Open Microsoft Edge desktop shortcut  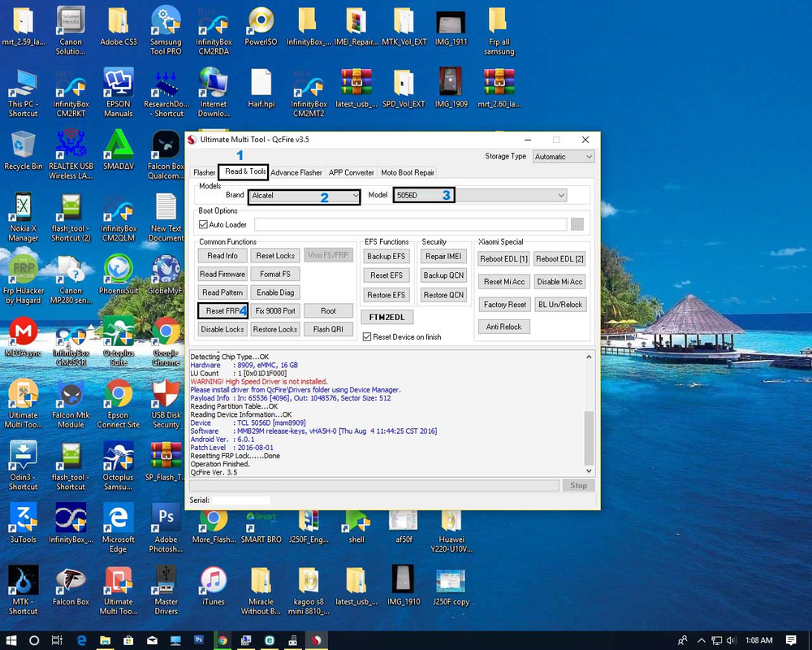tap(118, 529)
